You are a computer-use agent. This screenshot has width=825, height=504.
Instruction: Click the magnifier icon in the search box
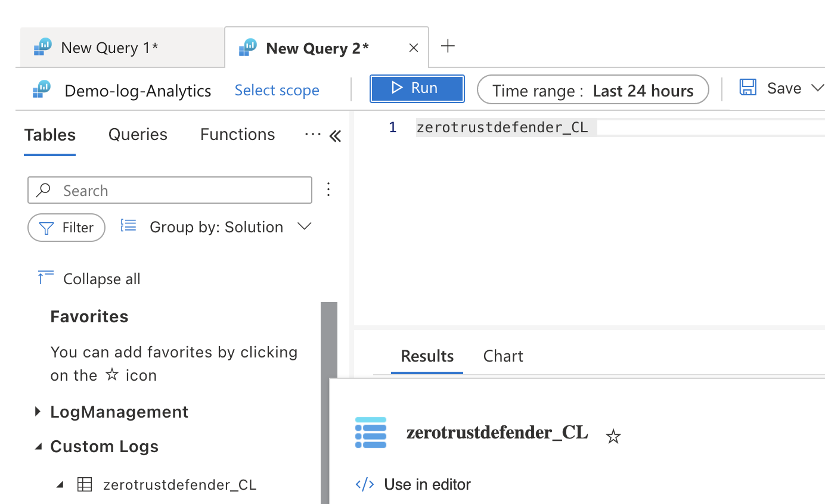(44, 190)
